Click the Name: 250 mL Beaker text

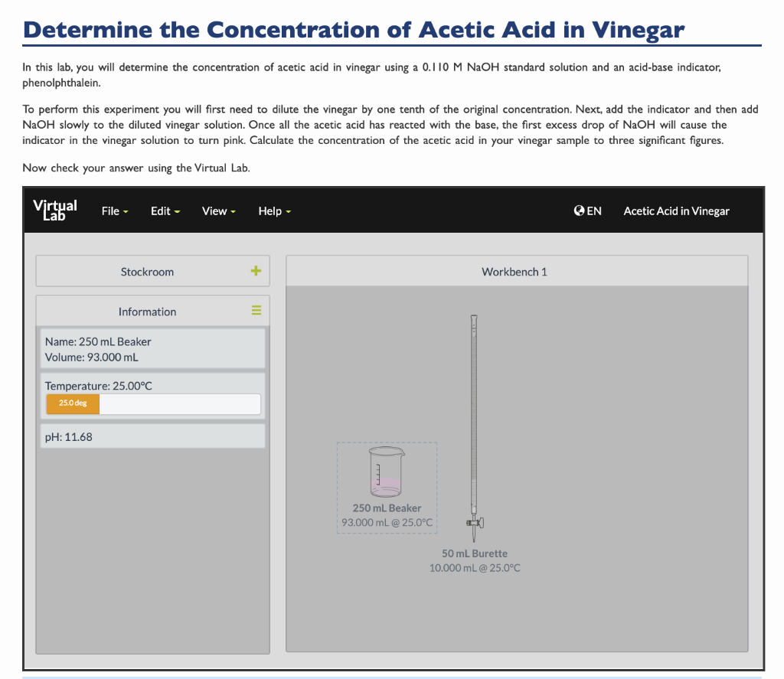click(x=98, y=341)
